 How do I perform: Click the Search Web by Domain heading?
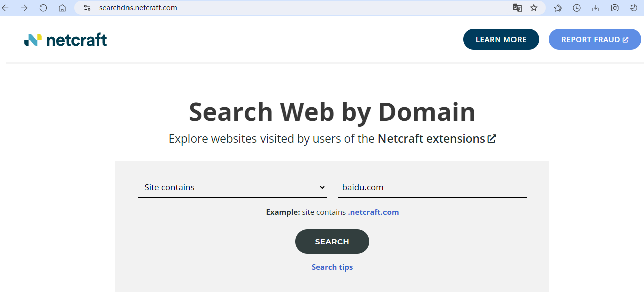[x=332, y=111]
